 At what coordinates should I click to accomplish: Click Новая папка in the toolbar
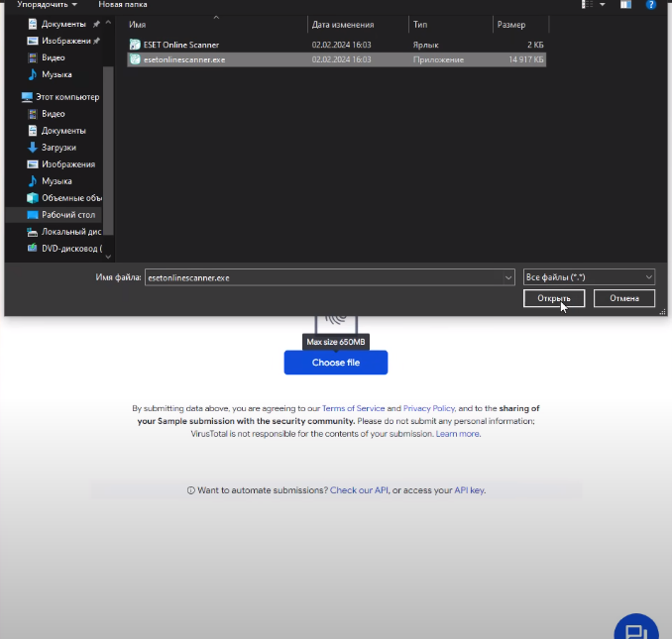click(123, 5)
